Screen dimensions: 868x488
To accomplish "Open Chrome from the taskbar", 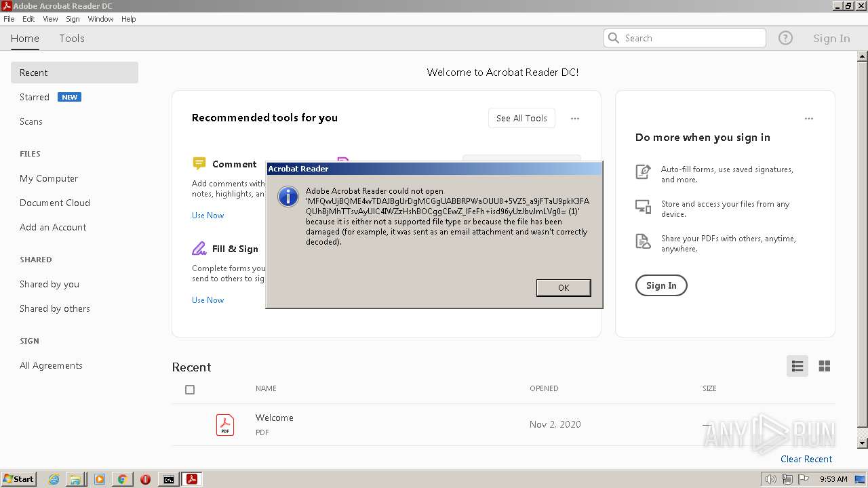I will click(122, 479).
